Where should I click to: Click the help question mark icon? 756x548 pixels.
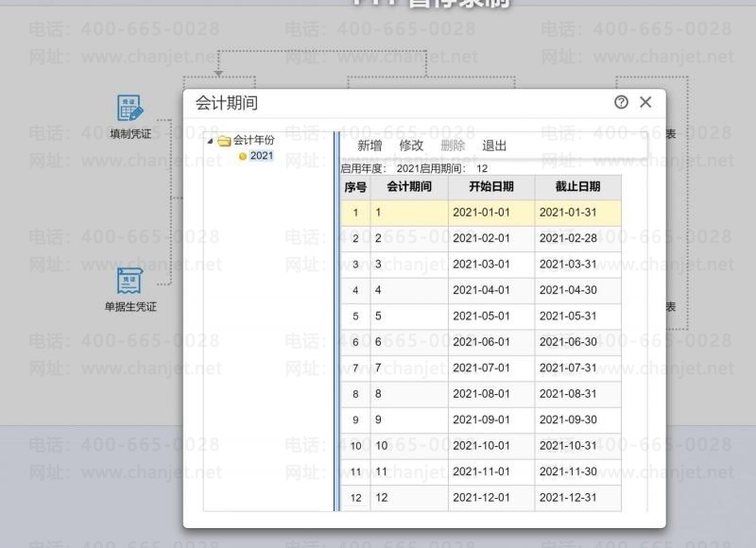coord(621,103)
